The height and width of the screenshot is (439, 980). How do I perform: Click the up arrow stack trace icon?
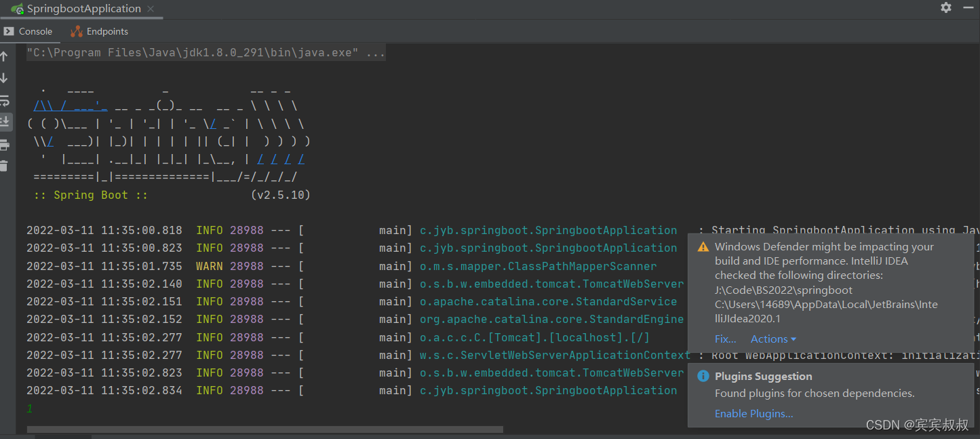pyautogui.click(x=4, y=56)
